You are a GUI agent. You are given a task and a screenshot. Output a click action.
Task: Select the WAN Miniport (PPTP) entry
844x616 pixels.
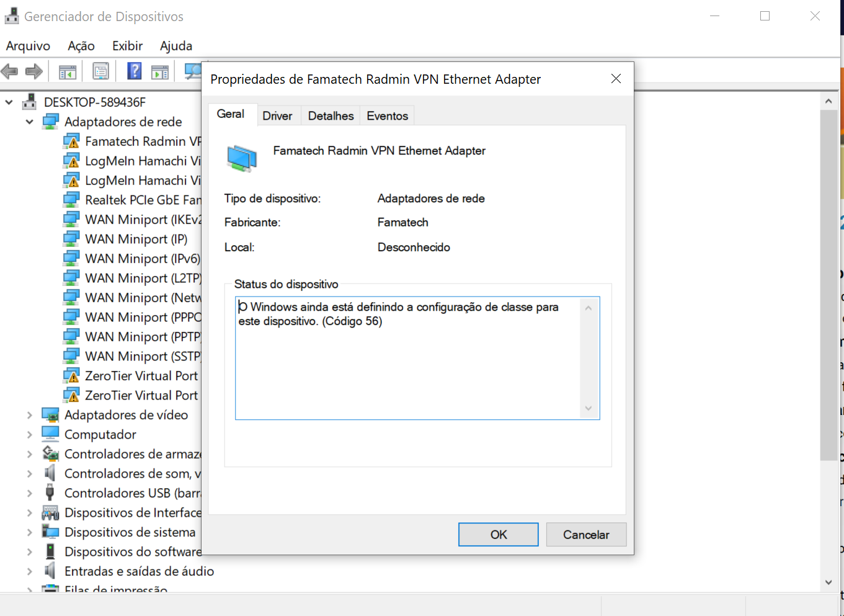pos(132,337)
